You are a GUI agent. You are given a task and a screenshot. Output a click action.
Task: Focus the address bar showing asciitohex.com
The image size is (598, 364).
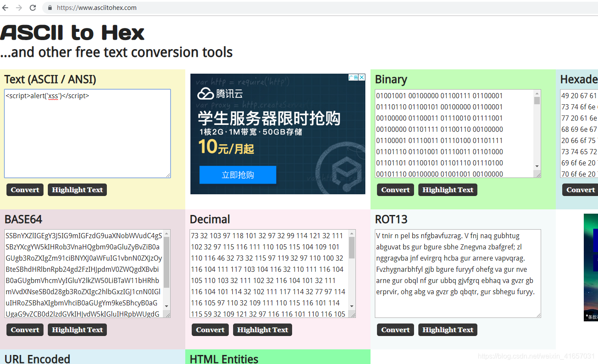(x=320, y=8)
